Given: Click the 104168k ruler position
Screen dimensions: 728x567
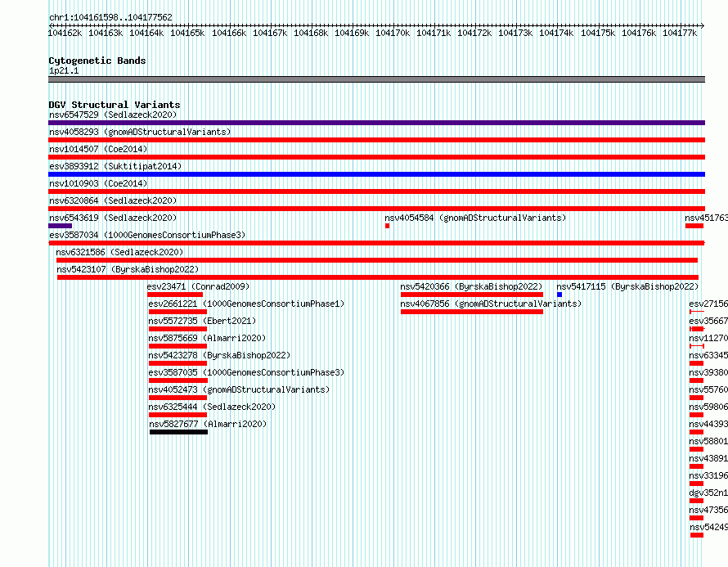Looking at the screenshot, I should [x=311, y=33].
